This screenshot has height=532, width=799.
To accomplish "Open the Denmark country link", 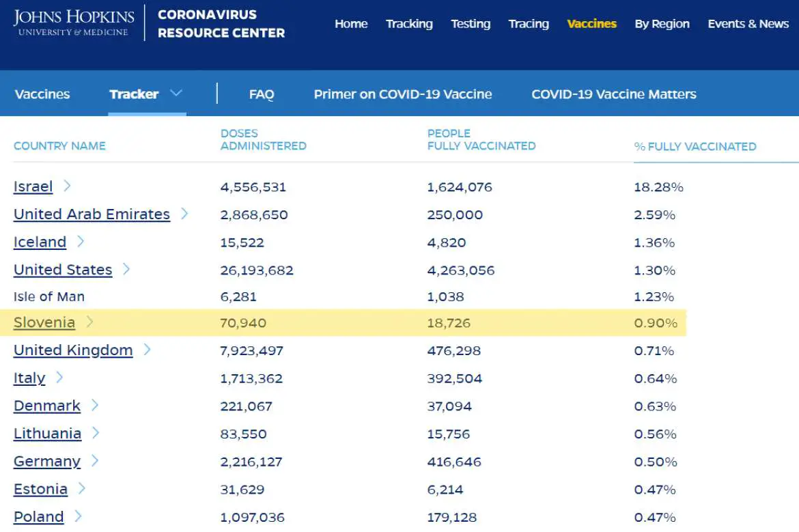I will (x=47, y=406).
